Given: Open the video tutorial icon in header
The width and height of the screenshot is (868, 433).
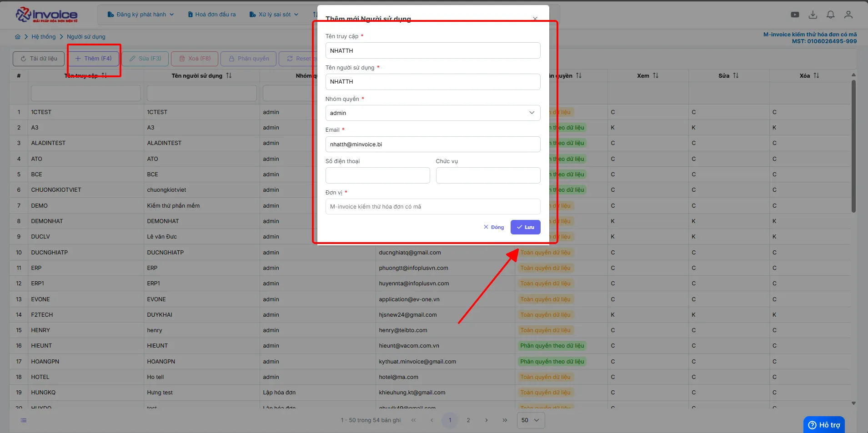Looking at the screenshot, I should pos(795,15).
